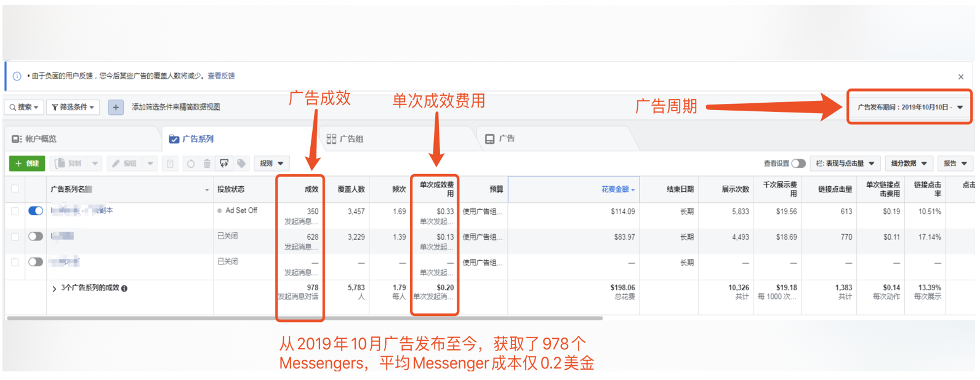Viewport: 980px width, 380px height.
Task: Click the tag label icon
Action: pos(241,164)
